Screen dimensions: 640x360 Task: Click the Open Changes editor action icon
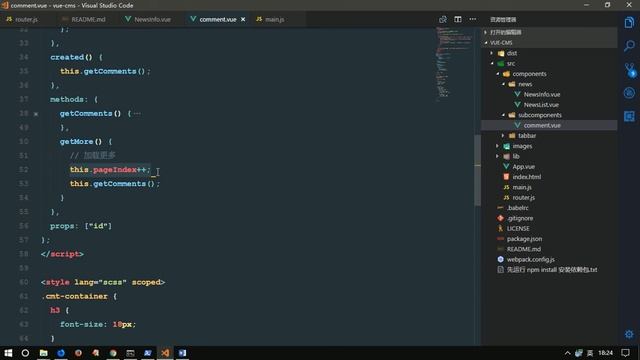coord(443,19)
